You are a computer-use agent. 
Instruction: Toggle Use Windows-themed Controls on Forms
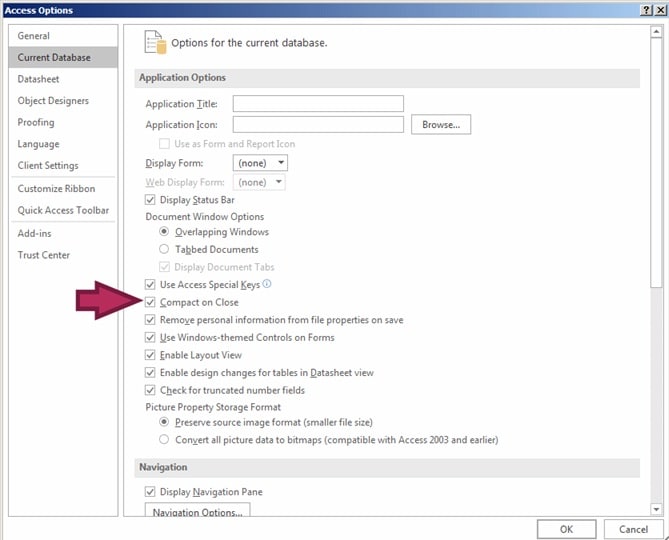150,337
